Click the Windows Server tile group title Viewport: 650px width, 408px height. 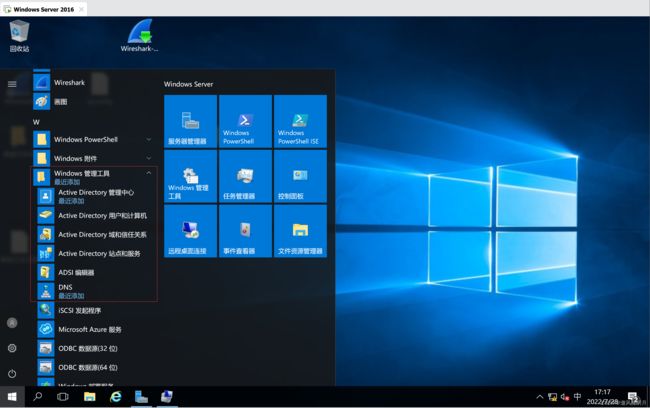[188, 84]
